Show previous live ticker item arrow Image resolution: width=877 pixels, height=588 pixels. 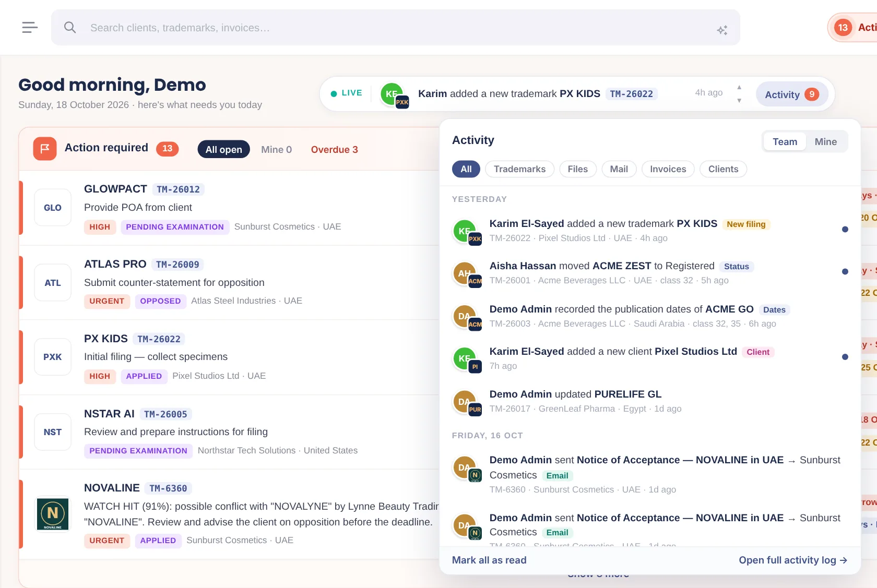coord(739,87)
